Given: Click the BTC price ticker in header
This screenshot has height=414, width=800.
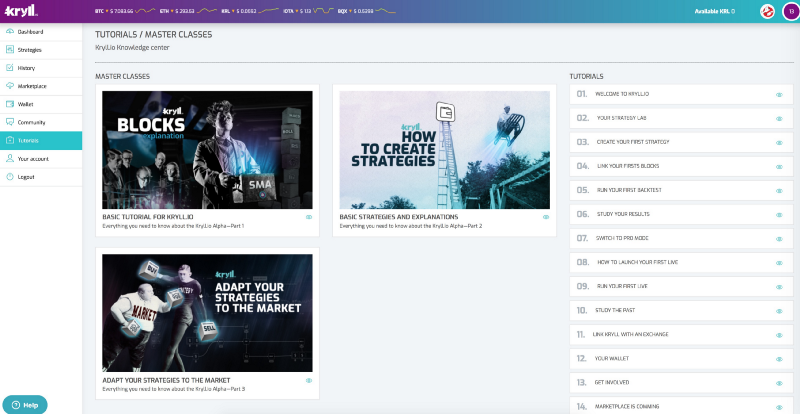Looking at the screenshot, I should [x=125, y=11].
